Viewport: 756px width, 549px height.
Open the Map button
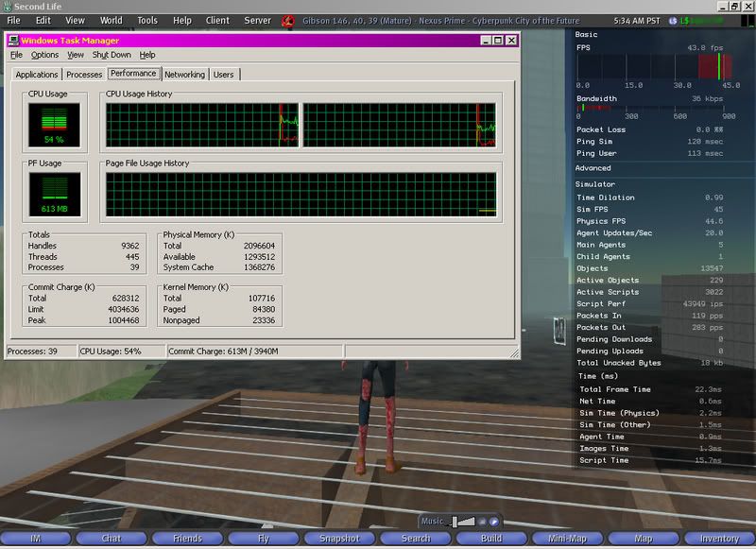point(644,539)
